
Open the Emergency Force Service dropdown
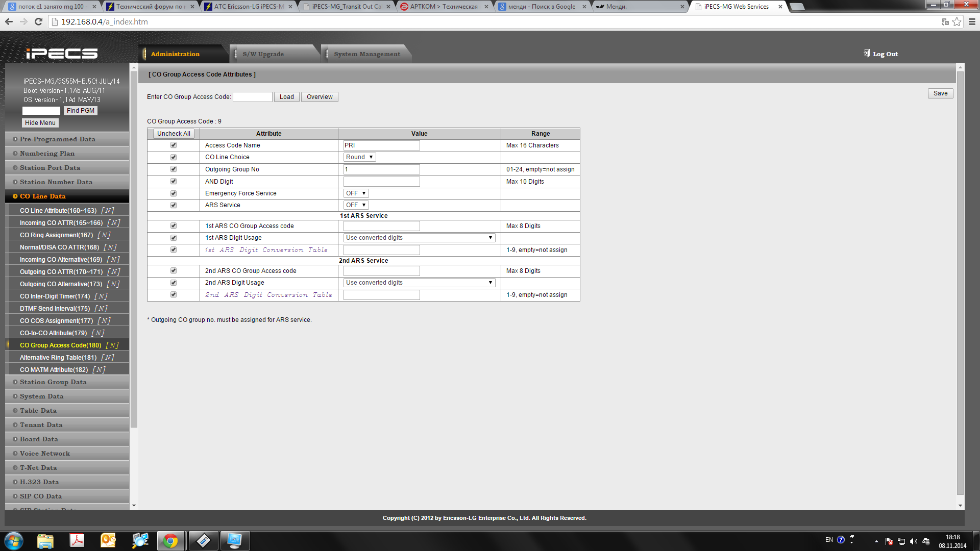pyautogui.click(x=356, y=193)
